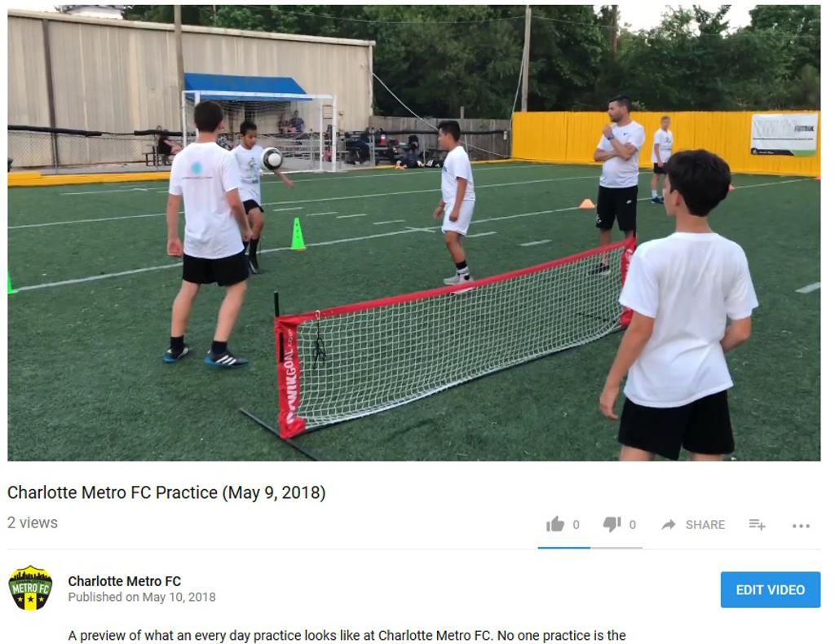This screenshot has width=835, height=644.
Task: Click the EDIT VIDEO button
Action: tap(770, 589)
